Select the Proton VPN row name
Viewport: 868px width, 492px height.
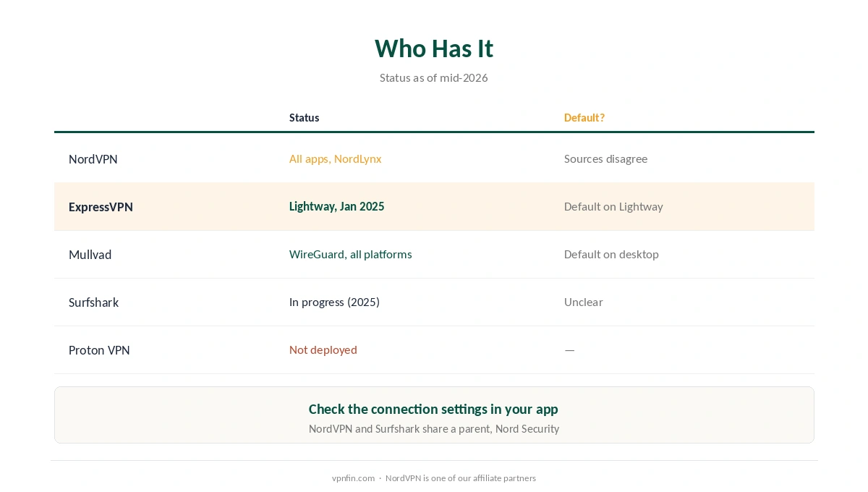[x=99, y=350]
